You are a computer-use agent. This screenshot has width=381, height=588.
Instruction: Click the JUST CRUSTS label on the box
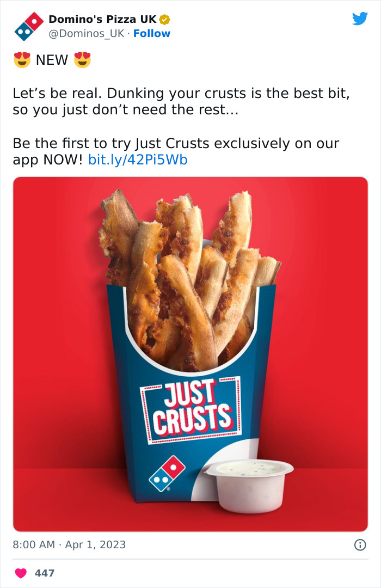coord(190,411)
